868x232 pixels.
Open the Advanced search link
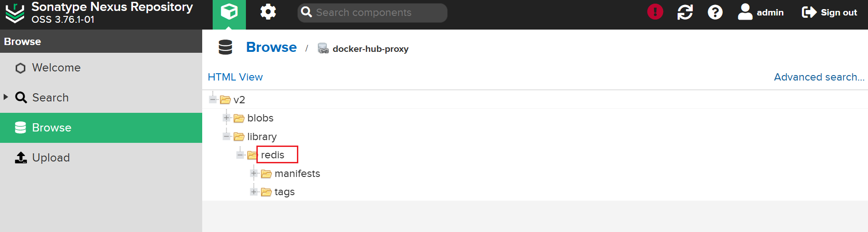click(x=819, y=77)
